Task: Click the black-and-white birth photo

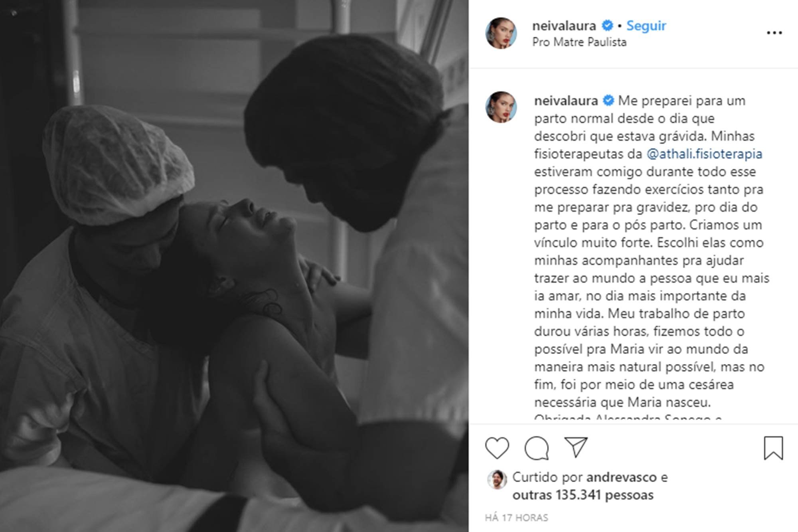Action: (x=234, y=266)
